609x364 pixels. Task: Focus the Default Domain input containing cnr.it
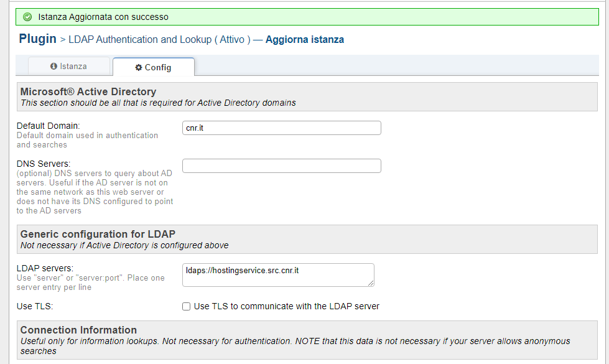click(x=281, y=128)
